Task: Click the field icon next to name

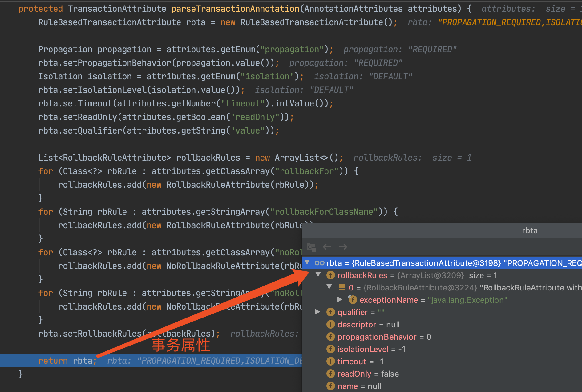Action: click(330, 386)
